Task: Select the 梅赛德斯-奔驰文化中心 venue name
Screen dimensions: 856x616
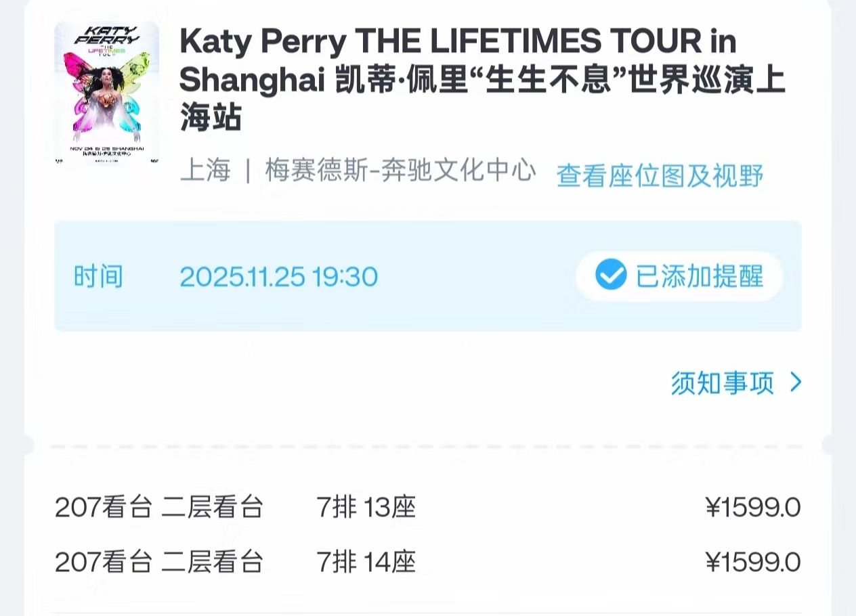Action: click(400, 171)
